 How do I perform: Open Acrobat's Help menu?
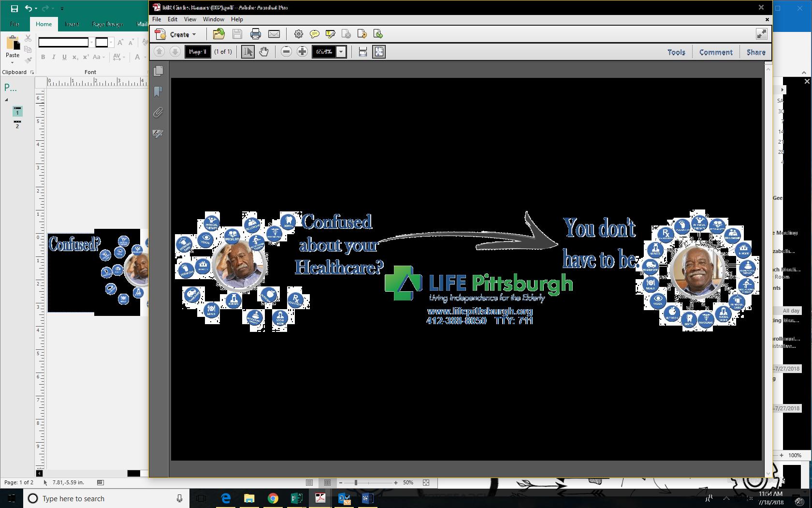(x=237, y=19)
